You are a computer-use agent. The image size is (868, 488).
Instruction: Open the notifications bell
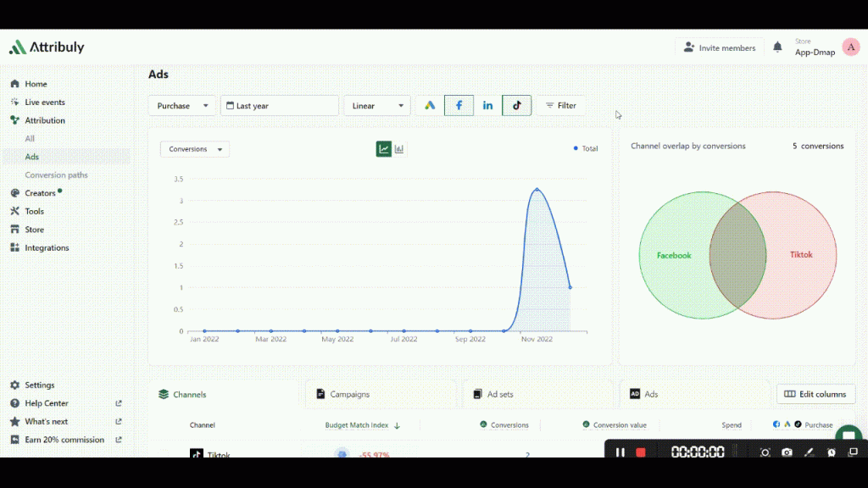pyautogui.click(x=777, y=47)
